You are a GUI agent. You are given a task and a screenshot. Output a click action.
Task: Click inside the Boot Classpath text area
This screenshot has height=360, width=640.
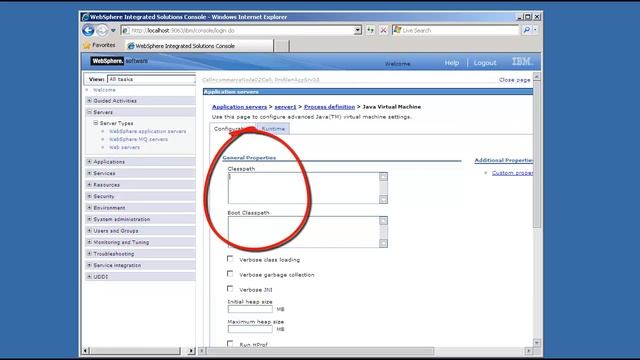point(303,232)
